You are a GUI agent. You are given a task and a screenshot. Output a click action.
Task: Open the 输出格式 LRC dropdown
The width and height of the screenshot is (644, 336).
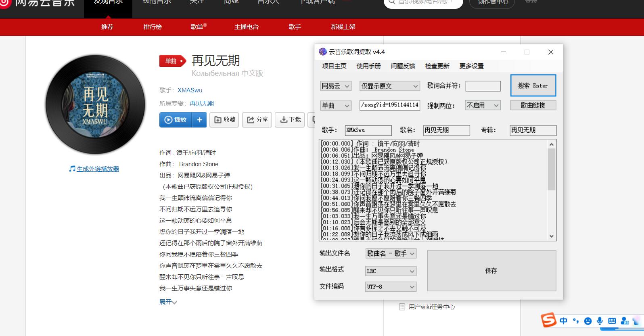[x=391, y=271]
